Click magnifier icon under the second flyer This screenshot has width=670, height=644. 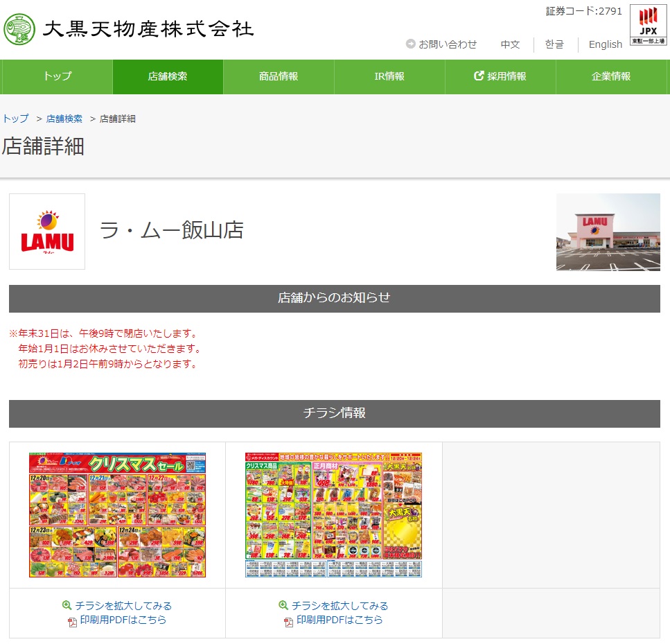[283, 605]
